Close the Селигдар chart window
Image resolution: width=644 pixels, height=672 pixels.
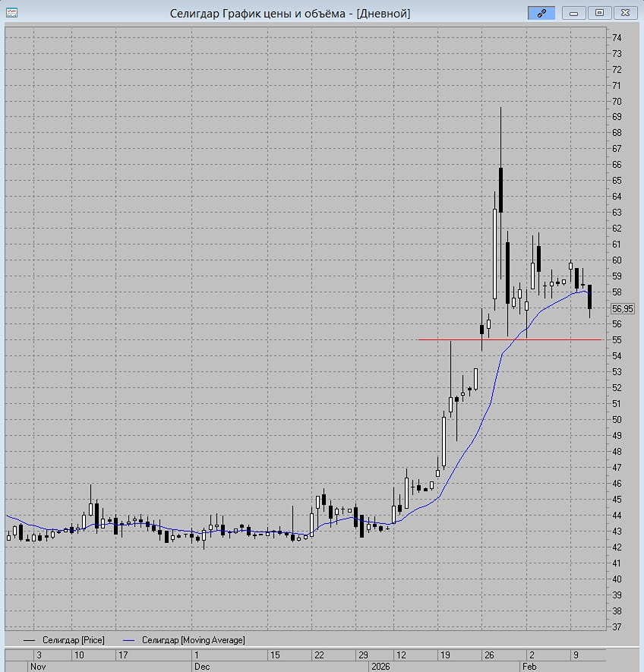click(x=625, y=13)
